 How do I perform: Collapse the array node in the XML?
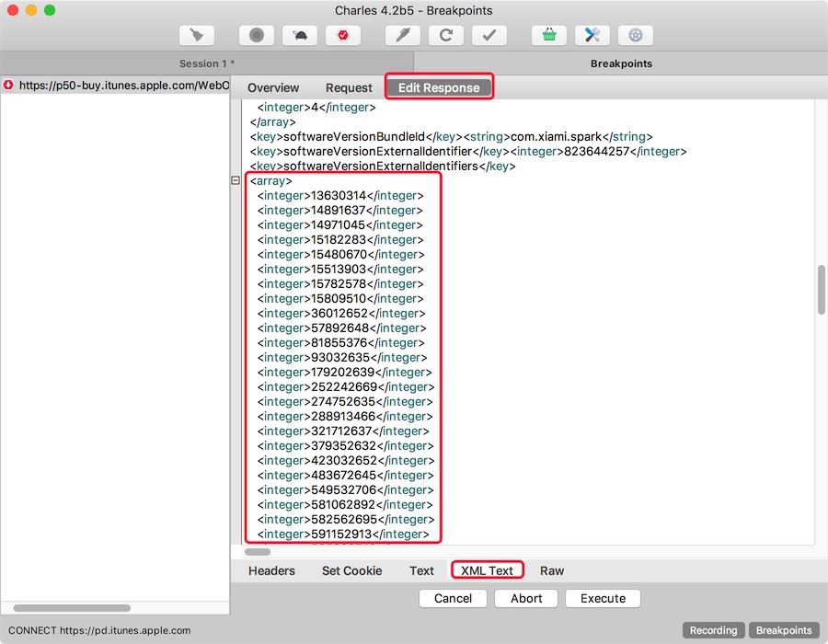tap(236, 181)
